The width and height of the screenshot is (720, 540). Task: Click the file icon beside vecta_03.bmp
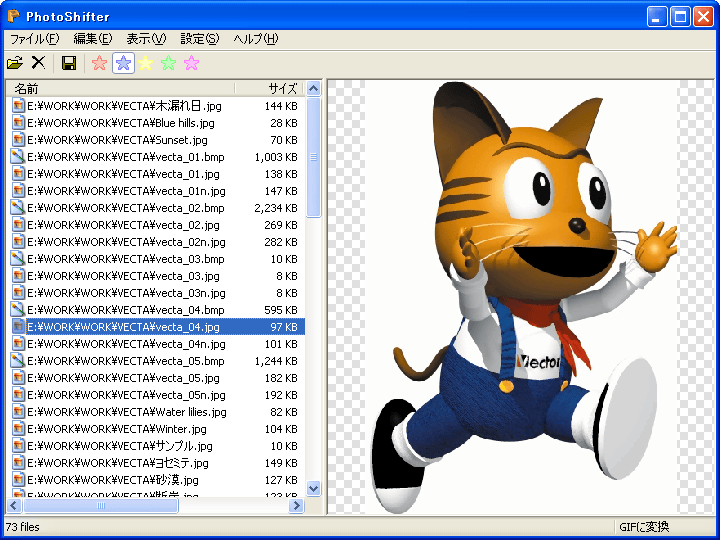point(18,259)
